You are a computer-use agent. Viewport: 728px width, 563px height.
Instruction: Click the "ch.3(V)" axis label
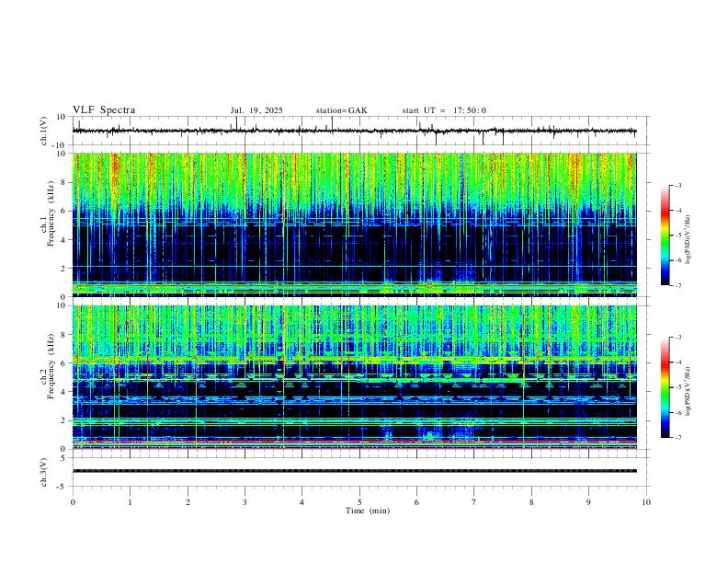point(44,472)
